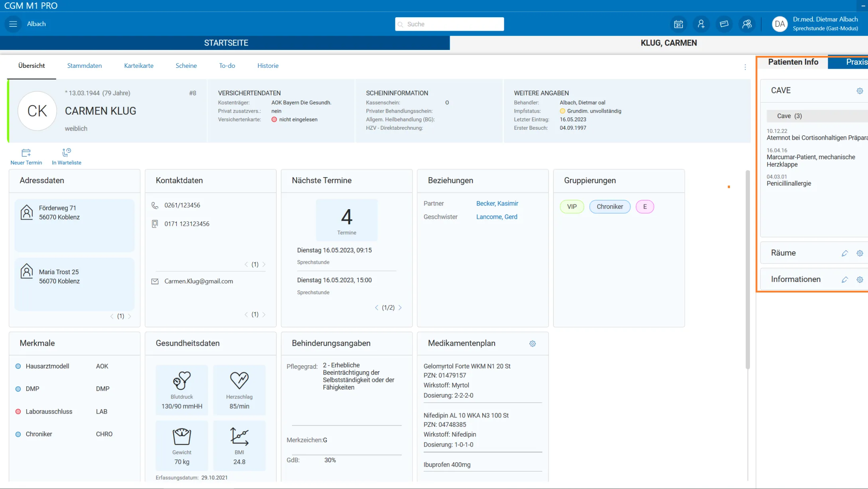
Task: Open the Historie tab
Action: pos(268,66)
